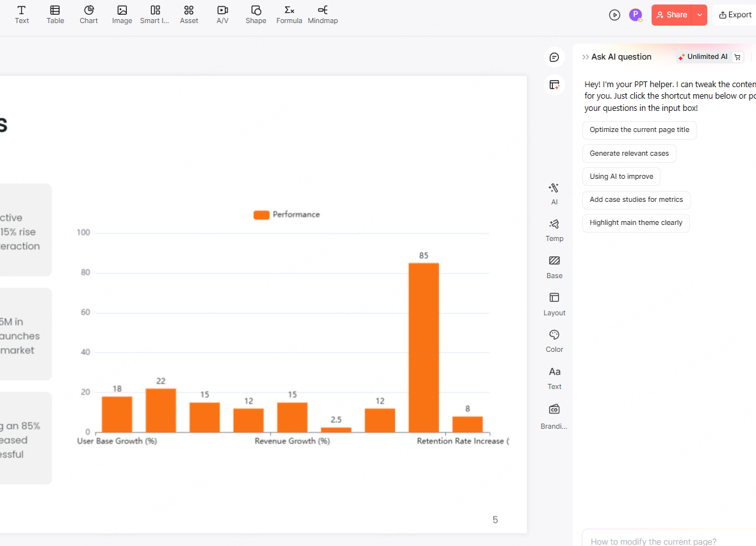Image resolution: width=756 pixels, height=546 pixels.
Task: Open the Chart insert tool
Action: coord(88,14)
